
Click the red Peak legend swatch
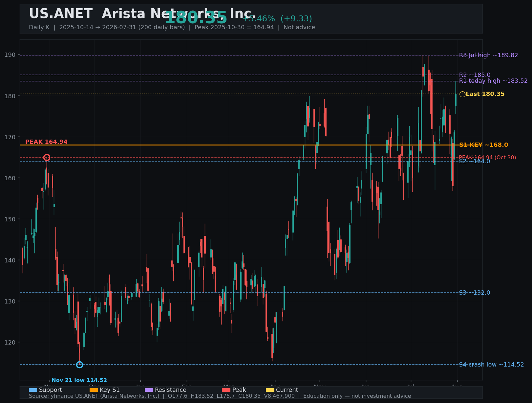pyautogui.click(x=226, y=390)
